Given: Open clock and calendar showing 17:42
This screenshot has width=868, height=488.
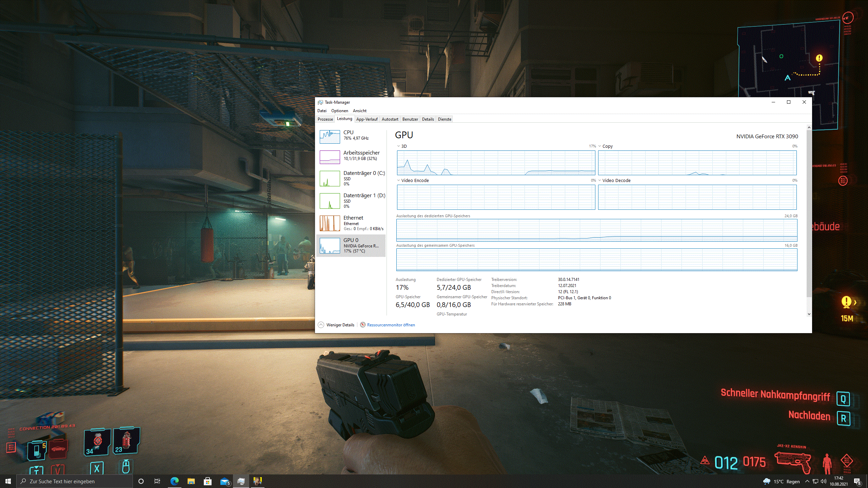Looking at the screenshot, I should coord(839,481).
